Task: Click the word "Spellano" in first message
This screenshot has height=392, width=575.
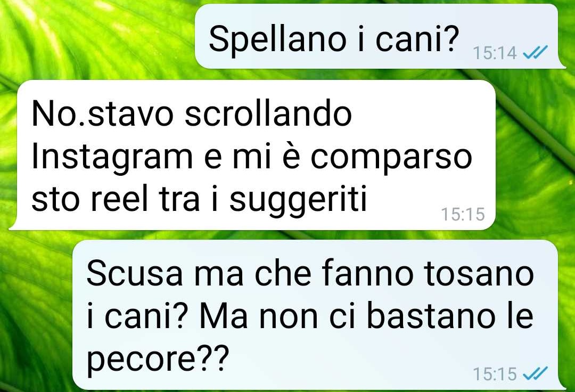Action: tap(277, 39)
